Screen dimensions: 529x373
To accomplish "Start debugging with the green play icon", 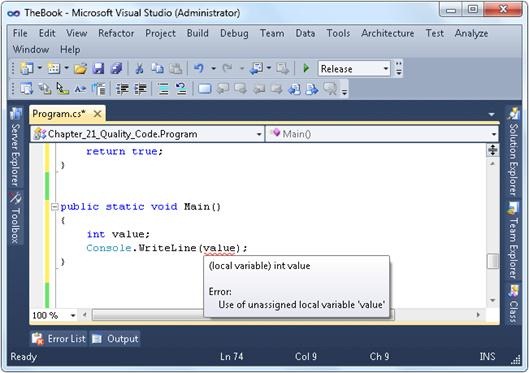I will click(306, 68).
